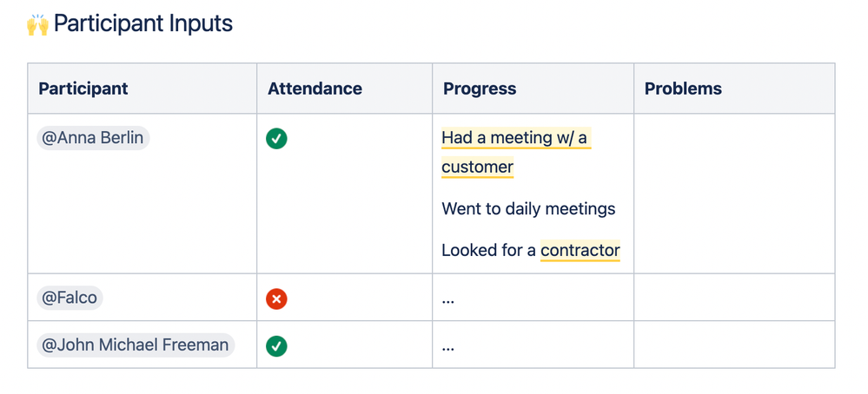Image resolution: width=868 pixels, height=394 pixels.
Task: Click John Michael Freeman's green check icon
Action: tap(276, 345)
